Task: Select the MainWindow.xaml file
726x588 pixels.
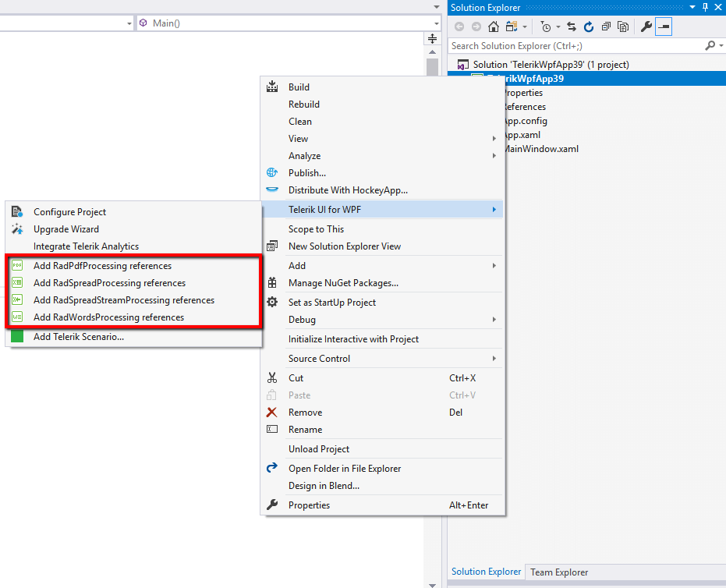Action: click(541, 149)
